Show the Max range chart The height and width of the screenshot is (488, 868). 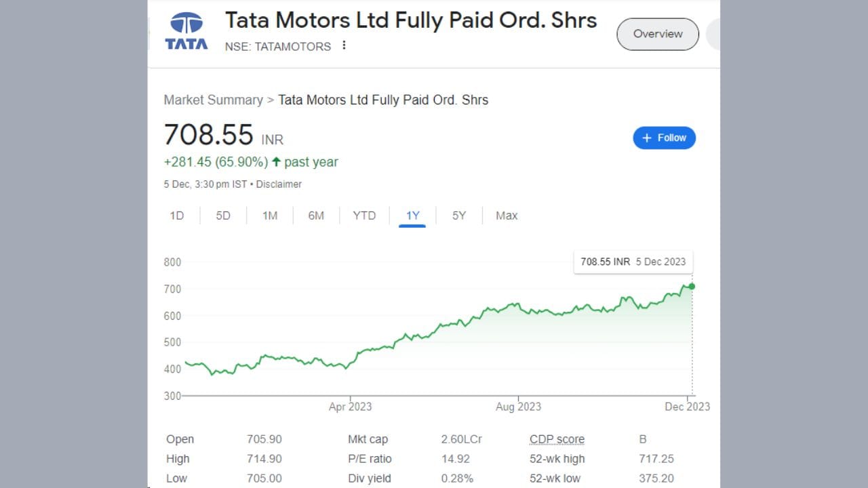(507, 216)
